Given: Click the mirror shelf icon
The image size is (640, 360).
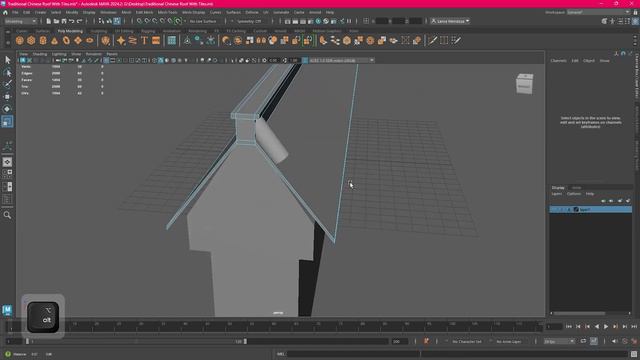Looking at the screenshot, I should [x=261, y=40].
